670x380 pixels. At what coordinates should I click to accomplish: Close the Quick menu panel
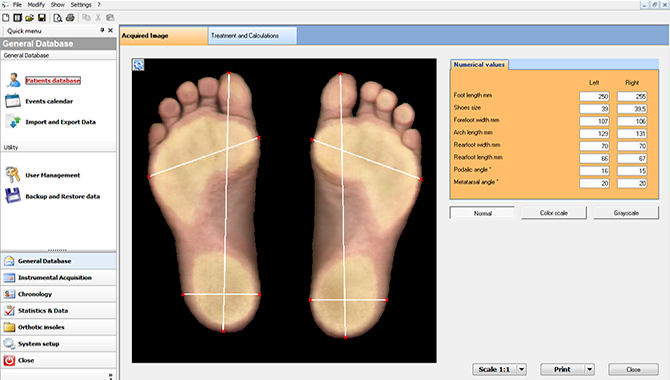coord(111,30)
